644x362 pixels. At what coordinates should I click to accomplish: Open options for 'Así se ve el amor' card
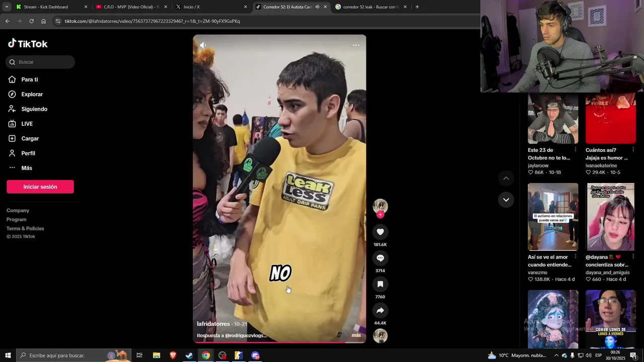(x=576, y=257)
